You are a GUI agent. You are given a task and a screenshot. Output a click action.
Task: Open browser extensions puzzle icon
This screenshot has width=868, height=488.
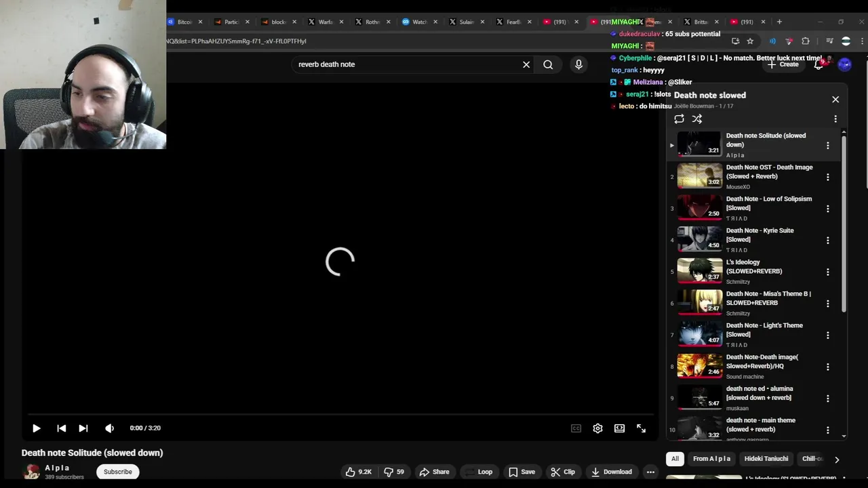(x=806, y=41)
